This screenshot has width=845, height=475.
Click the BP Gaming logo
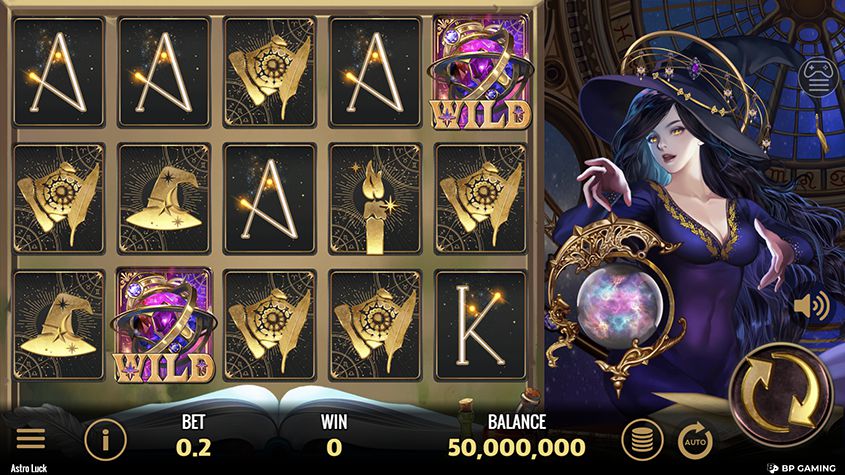click(801, 468)
